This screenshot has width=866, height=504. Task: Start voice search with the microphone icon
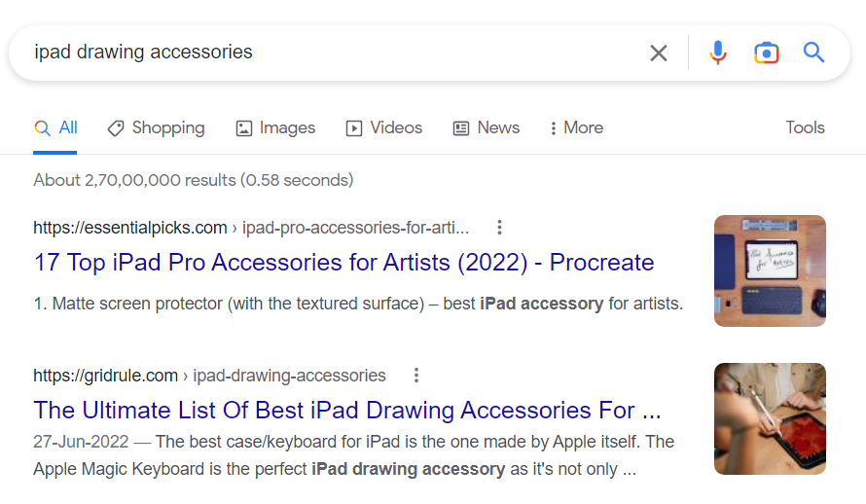pyautogui.click(x=718, y=53)
